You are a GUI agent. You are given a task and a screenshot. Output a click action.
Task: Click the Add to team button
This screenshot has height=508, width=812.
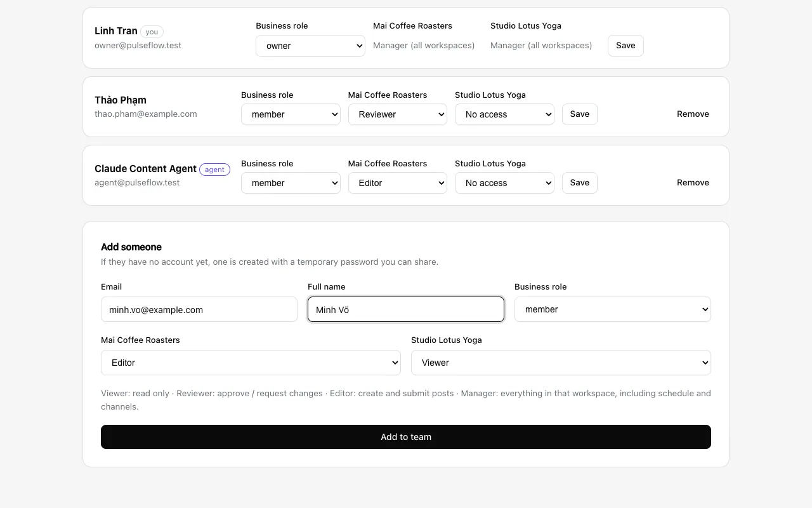click(406, 437)
